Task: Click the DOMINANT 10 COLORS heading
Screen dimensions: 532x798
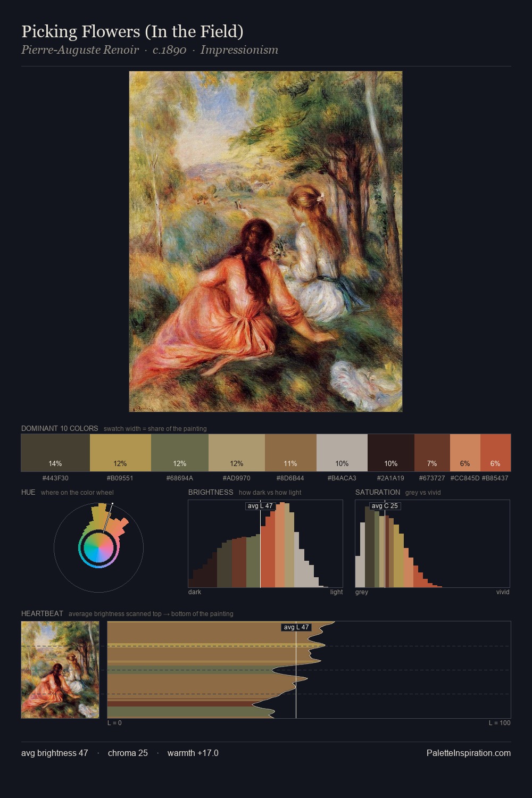Action: (x=60, y=428)
